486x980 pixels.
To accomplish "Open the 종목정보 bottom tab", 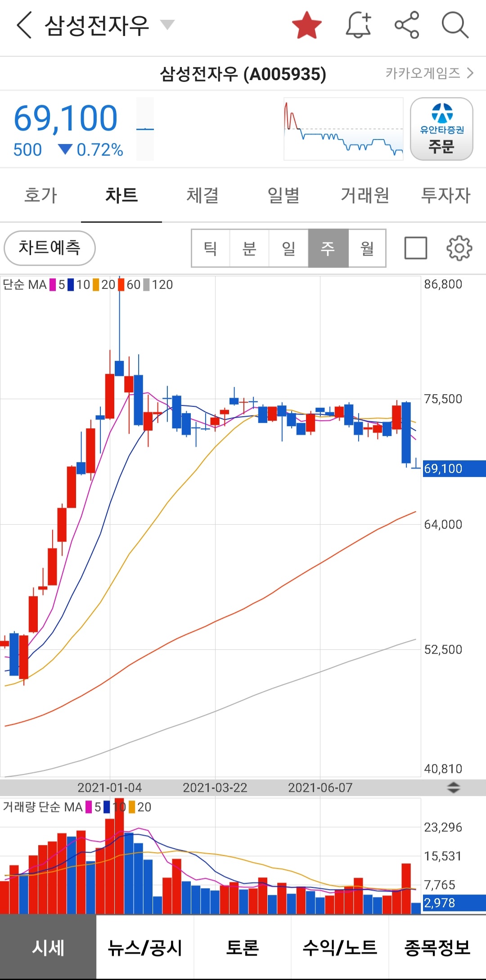I will 437,947.
